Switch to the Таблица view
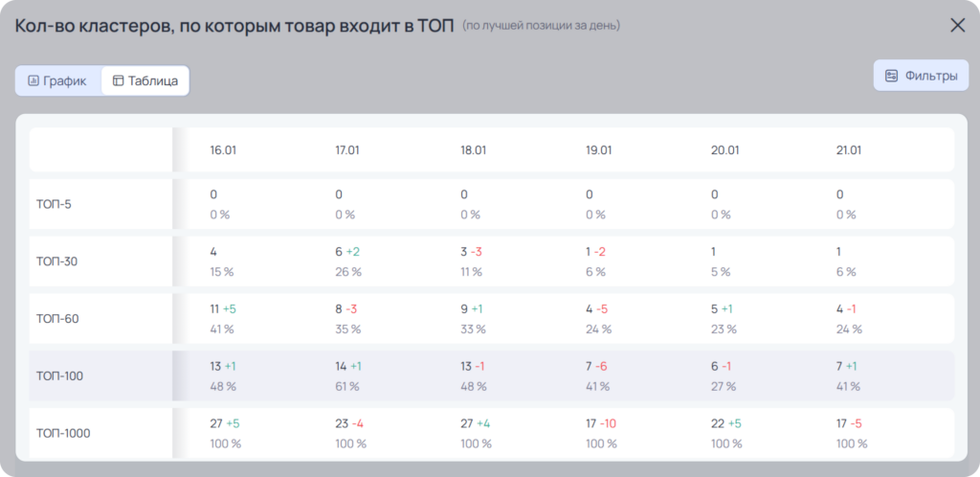980x477 pixels. (145, 80)
